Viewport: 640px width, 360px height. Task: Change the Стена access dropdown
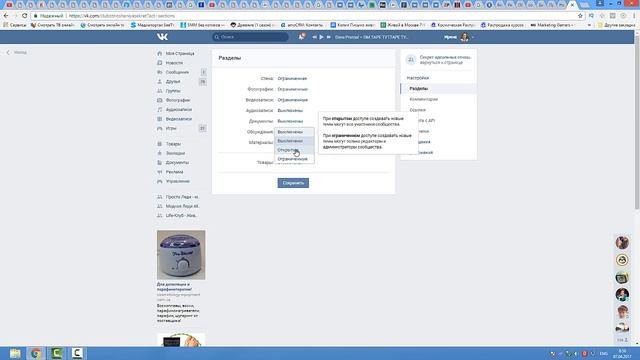(292, 78)
